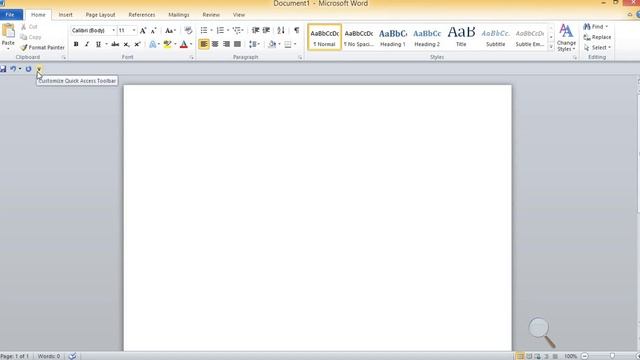The height and width of the screenshot is (360, 640).
Task: Open the View ribbon tab
Action: coord(239,15)
